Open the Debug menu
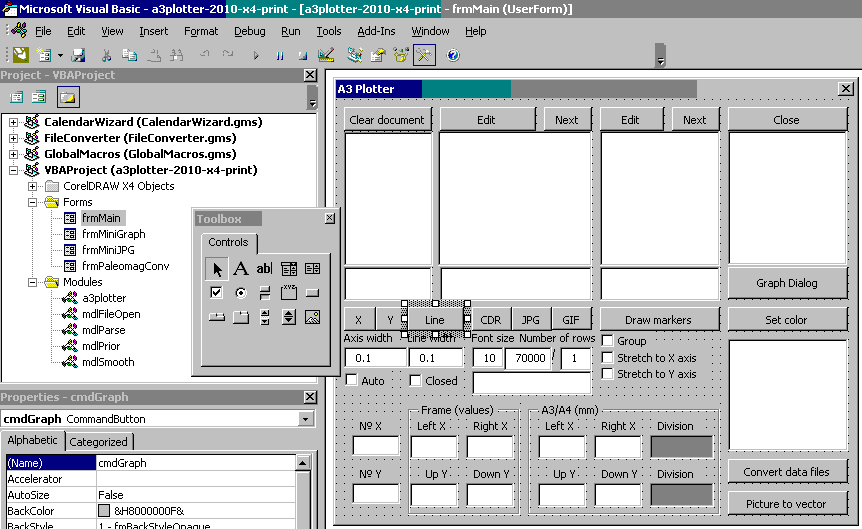The image size is (862, 529). (x=250, y=31)
